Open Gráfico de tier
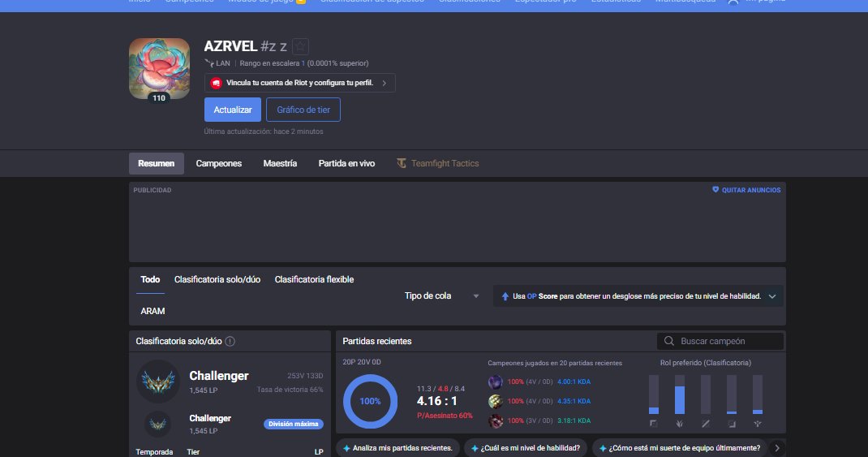This screenshot has width=868, height=457. (x=303, y=110)
